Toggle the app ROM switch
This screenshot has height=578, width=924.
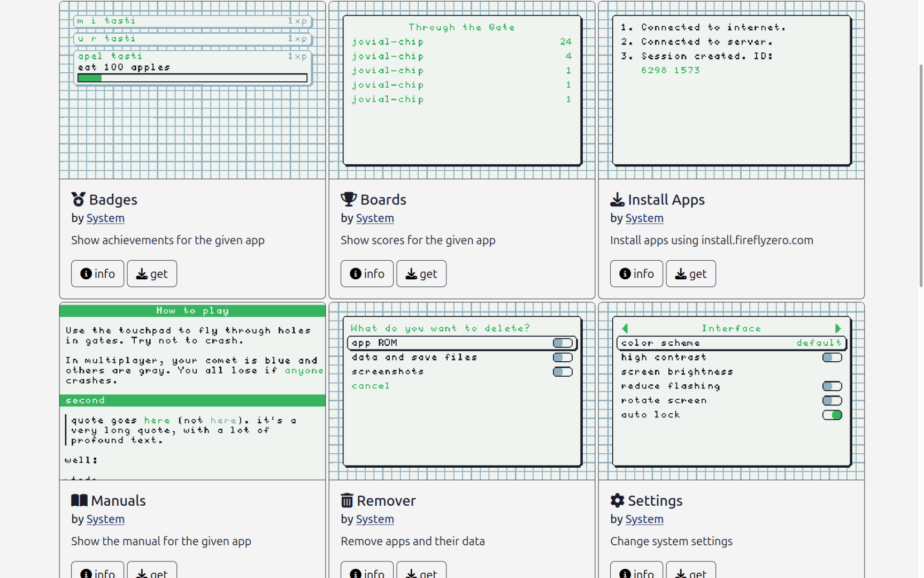(563, 343)
